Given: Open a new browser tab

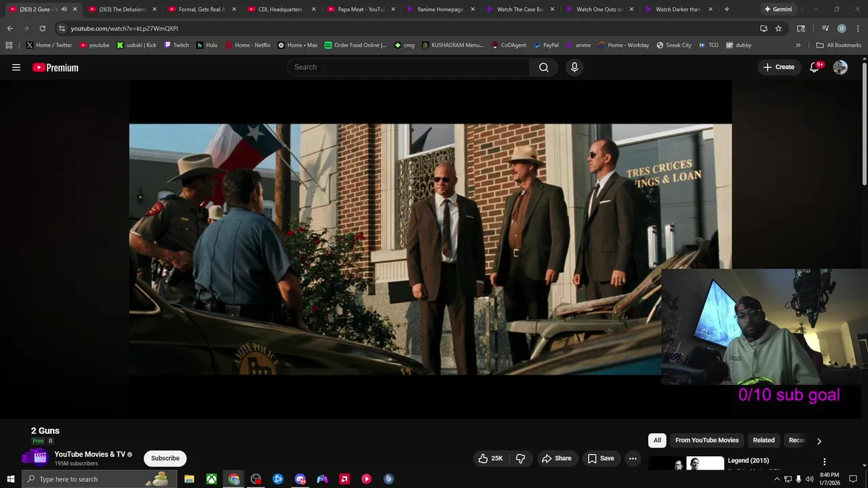Looking at the screenshot, I should pos(726,9).
